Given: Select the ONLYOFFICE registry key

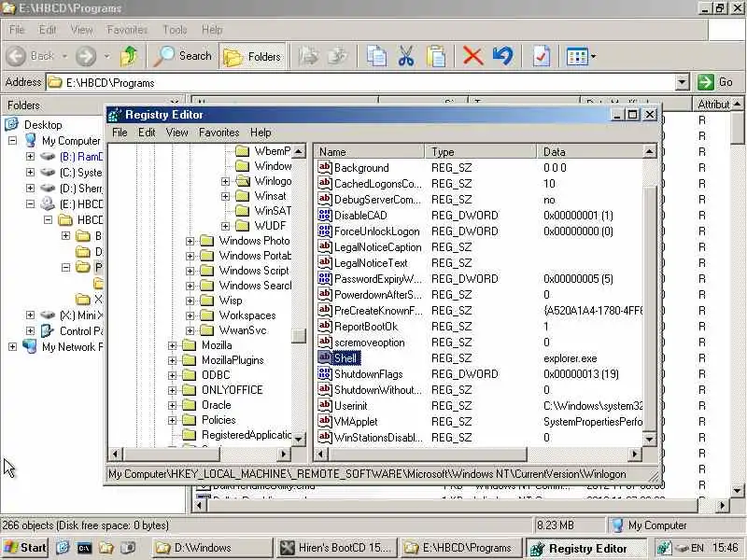Looking at the screenshot, I should 232,390.
